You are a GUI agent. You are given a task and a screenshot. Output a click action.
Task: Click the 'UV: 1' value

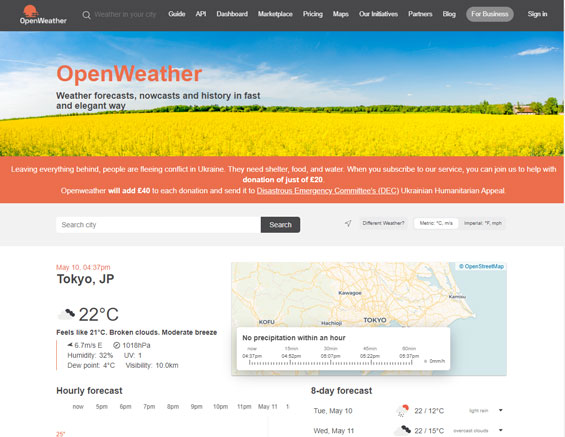click(133, 355)
